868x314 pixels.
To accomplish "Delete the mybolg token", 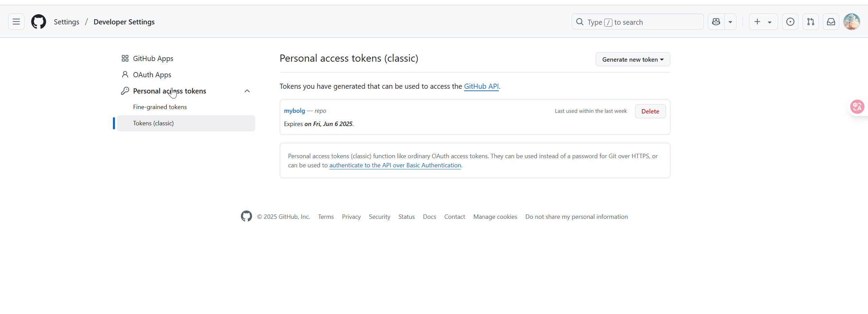I will [x=650, y=111].
